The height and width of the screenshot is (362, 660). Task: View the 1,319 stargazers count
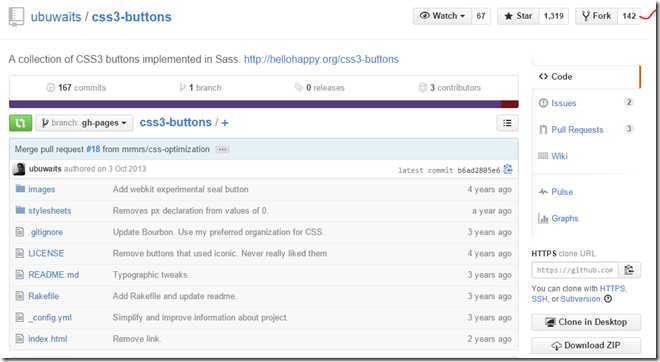(554, 16)
